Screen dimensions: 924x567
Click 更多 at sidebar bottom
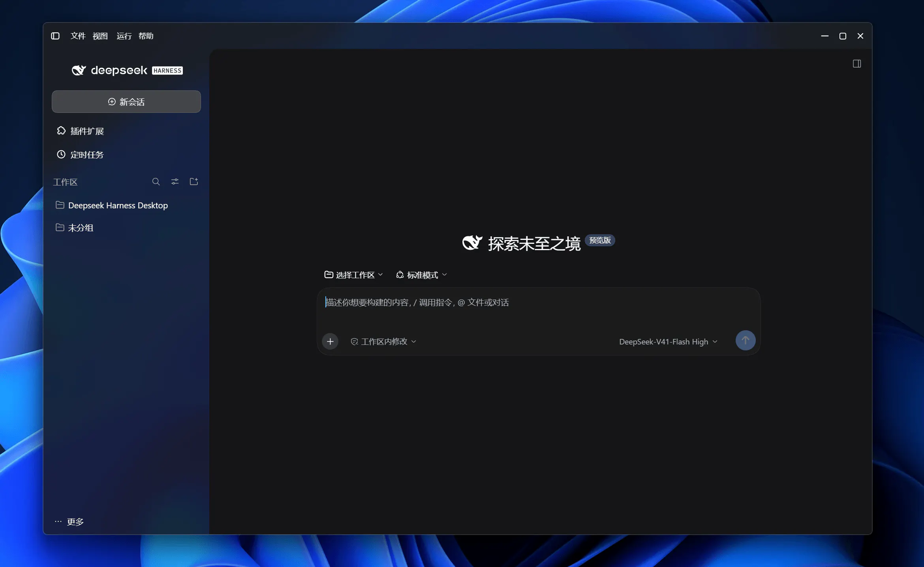click(69, 522)
